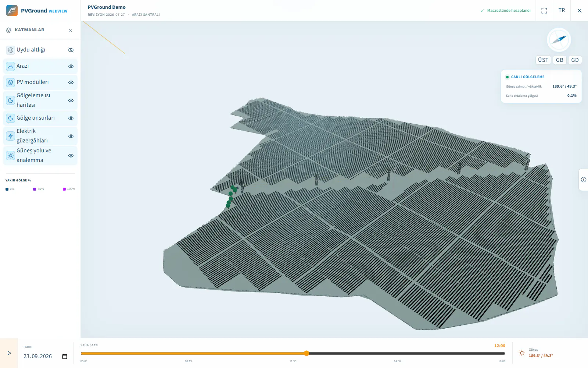Click the Masaüstünde hesaplandı status checkmark
Image resolution: width=588 pixels, height=368 pixels.
tap(483, 11)
